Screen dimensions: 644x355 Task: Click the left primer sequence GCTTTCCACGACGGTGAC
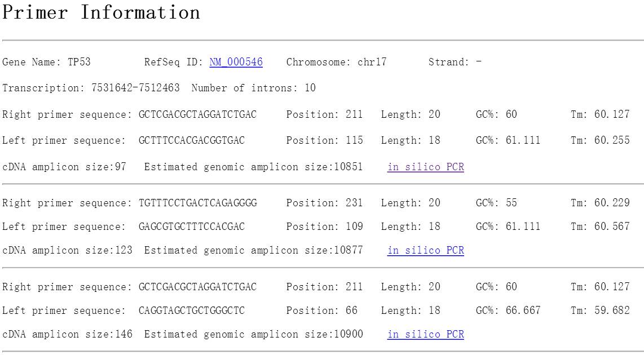point(192,141)
